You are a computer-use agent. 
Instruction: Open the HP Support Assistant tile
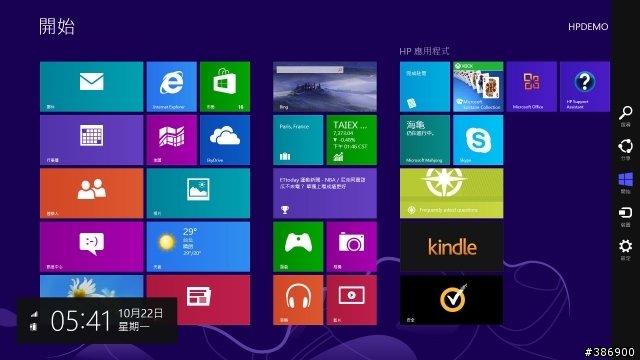585,87
